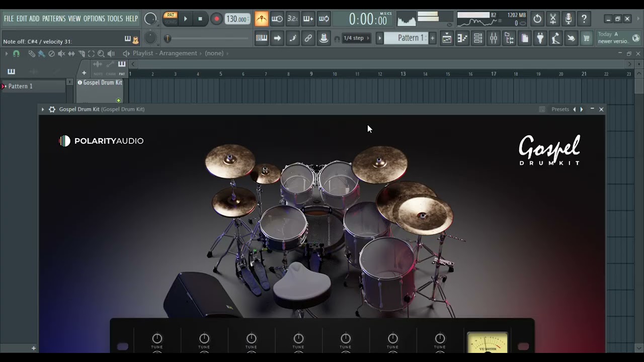644x362 pixels.
Task: Select playlist paint brush tool
Action: [41, 53]
